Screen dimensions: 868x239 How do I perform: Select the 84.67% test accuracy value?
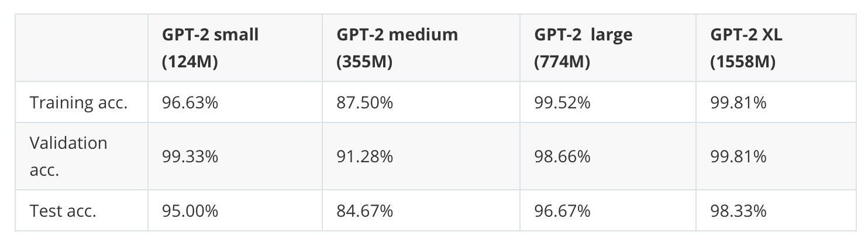365,211
